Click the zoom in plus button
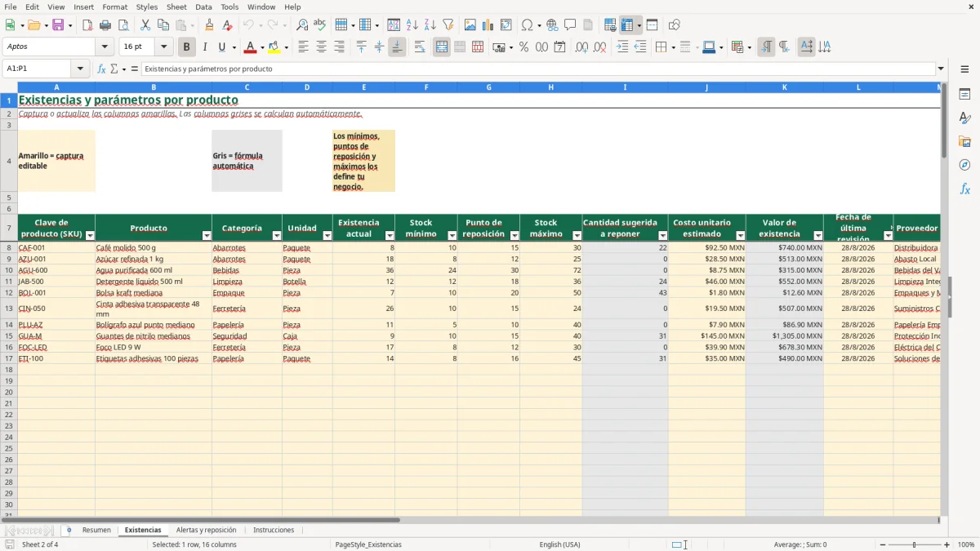The image size is (980, 551). (947, 544)
